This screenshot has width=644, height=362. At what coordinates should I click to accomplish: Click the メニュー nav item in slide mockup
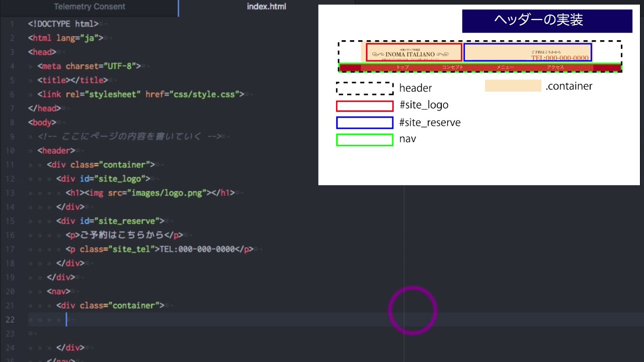pyautogui.click(x=505, y=67)
